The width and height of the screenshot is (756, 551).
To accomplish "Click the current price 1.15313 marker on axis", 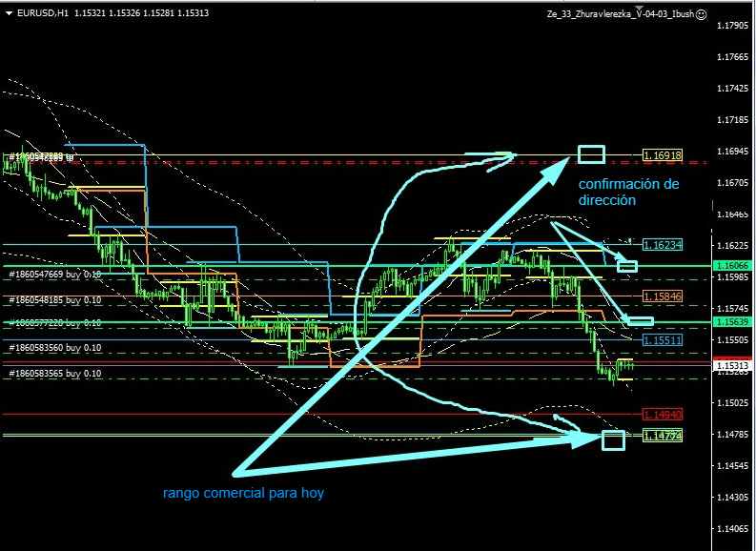I will coord(732,365).
